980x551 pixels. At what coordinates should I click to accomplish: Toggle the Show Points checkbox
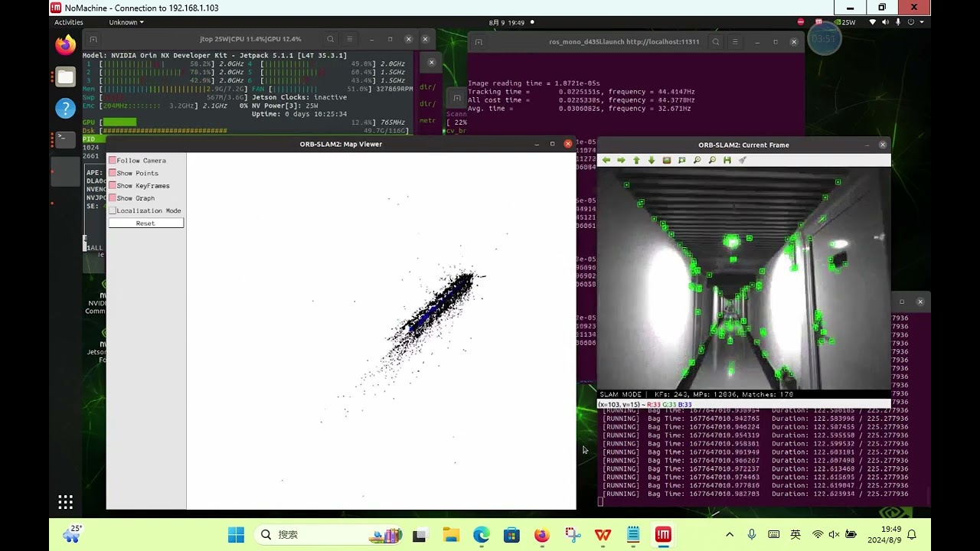pyautogui.click(x=113, y=173)
